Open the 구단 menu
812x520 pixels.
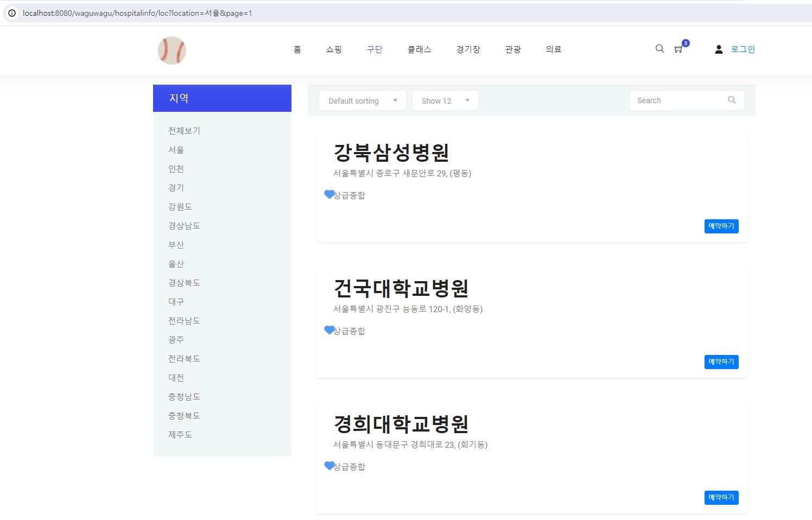[x=375, y=49]
